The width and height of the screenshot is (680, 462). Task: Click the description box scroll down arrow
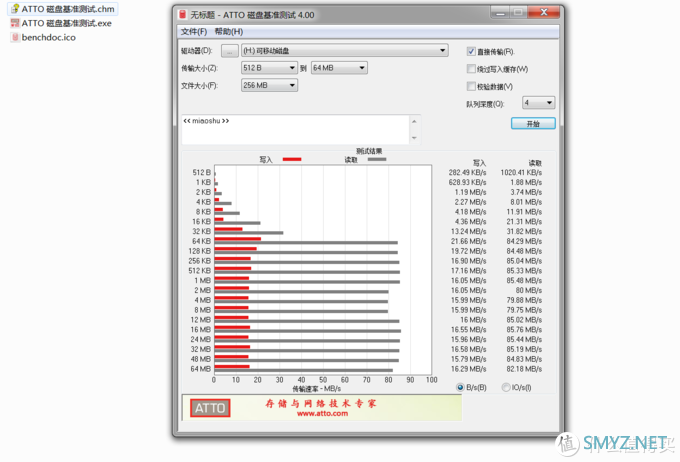pos(414,138)
